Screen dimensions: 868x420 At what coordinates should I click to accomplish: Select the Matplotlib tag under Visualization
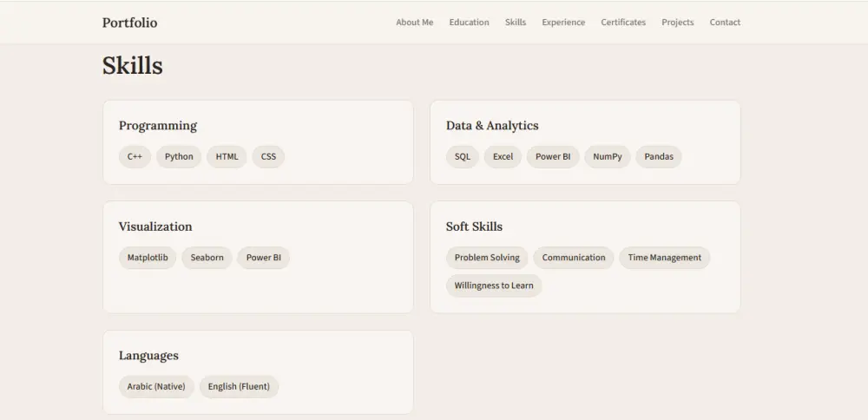(x=148, y=258)
